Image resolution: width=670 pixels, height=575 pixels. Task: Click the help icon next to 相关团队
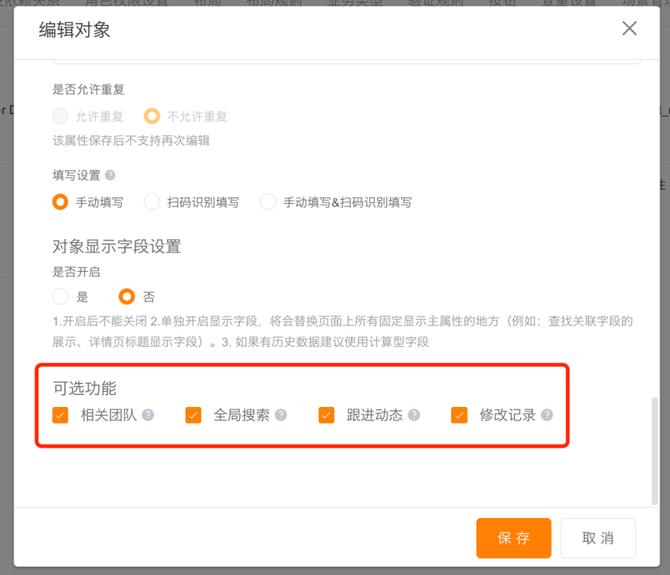148,415
